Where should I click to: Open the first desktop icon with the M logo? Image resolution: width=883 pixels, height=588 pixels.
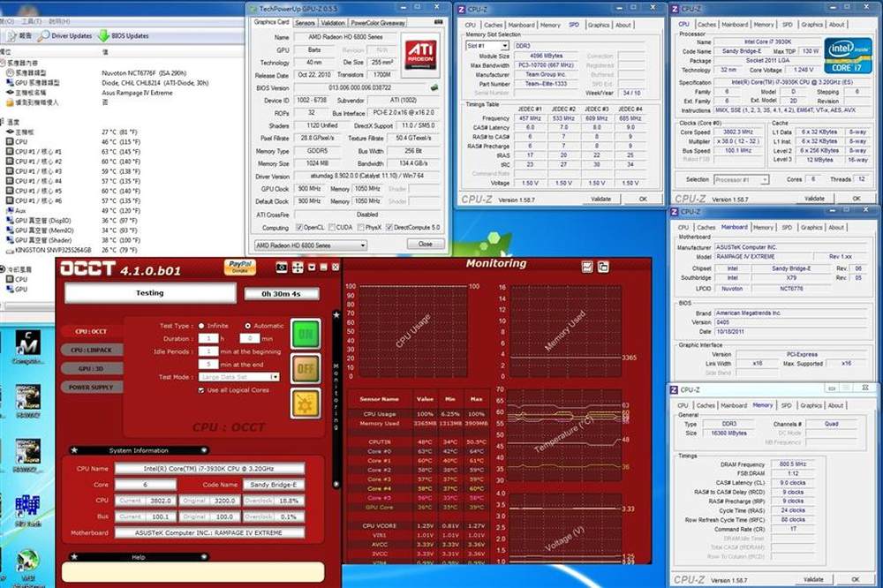pos(27,343)
